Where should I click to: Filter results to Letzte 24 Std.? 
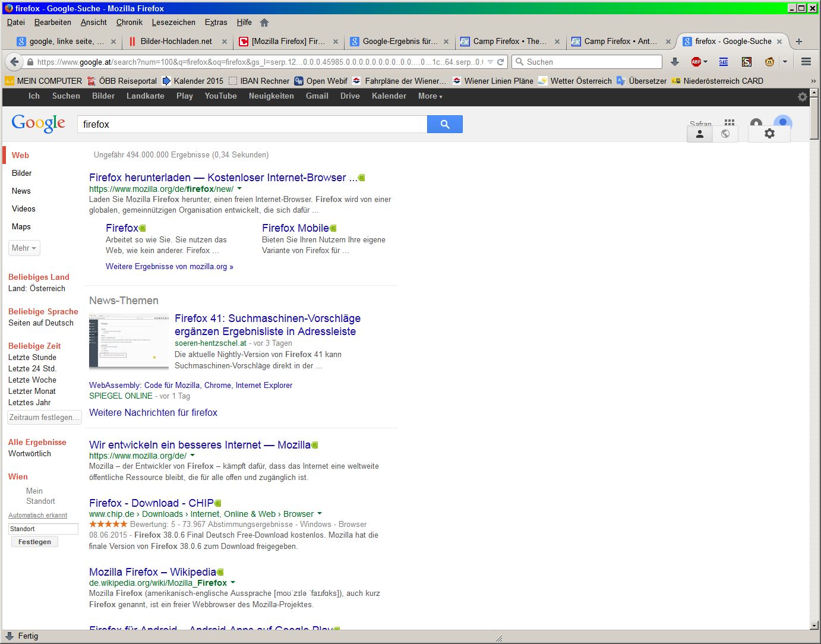32,368
